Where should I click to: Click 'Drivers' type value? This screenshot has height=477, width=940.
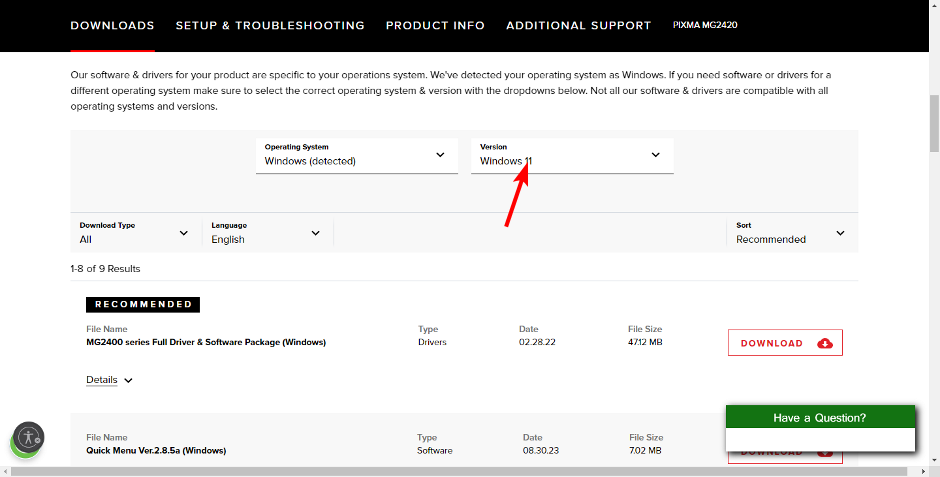(x=432, y=342)
